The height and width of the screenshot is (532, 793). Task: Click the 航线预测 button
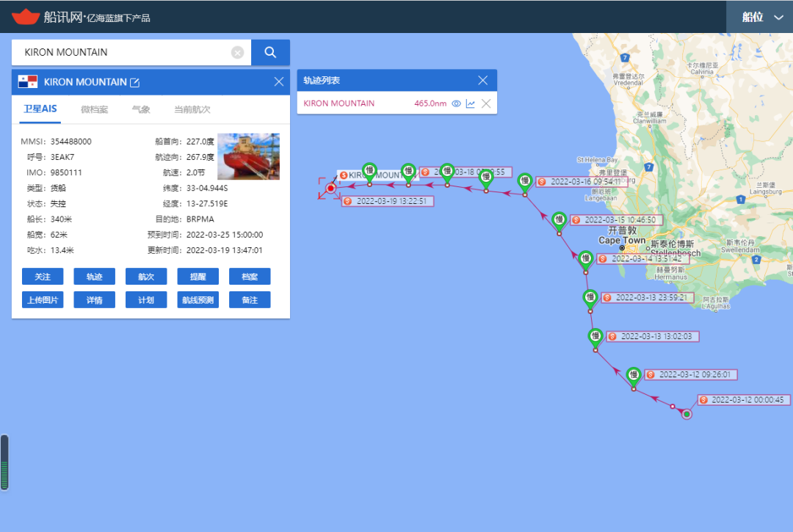tap(198, 299)
